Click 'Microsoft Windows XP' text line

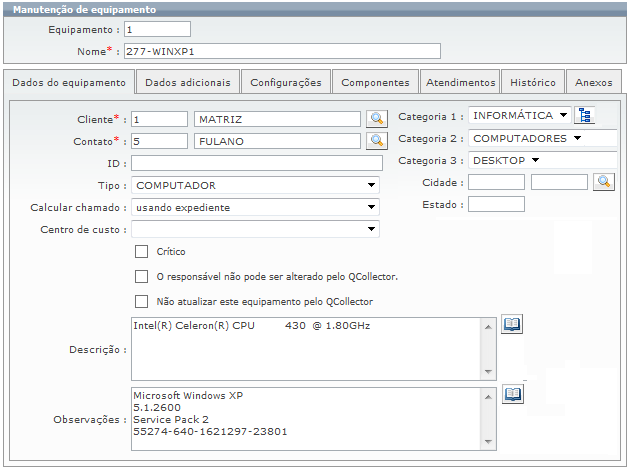(188, 395)
